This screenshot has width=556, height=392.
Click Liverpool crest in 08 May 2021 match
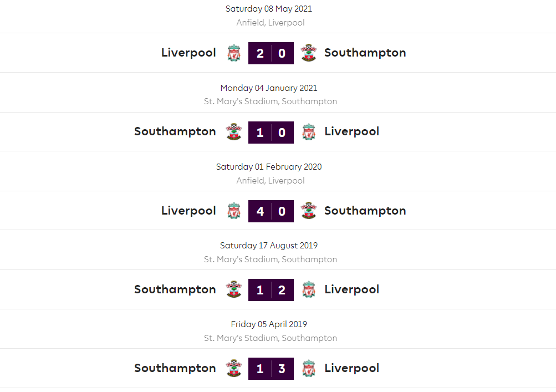click(x=234, y=53)
